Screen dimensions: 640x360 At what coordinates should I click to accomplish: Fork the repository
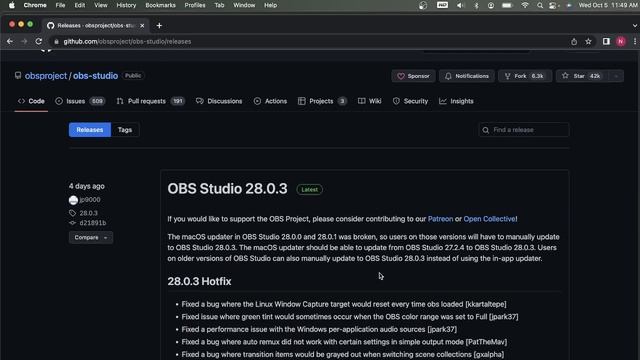tap(525, 76)
